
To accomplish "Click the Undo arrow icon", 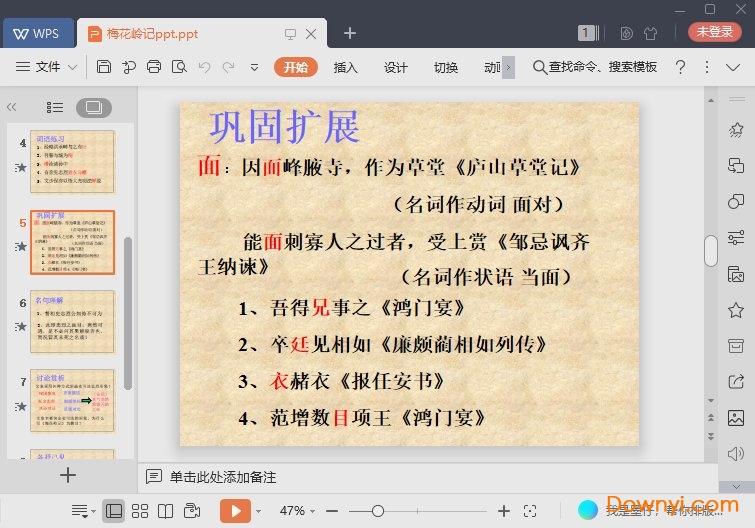I will [x=204, y=67].
